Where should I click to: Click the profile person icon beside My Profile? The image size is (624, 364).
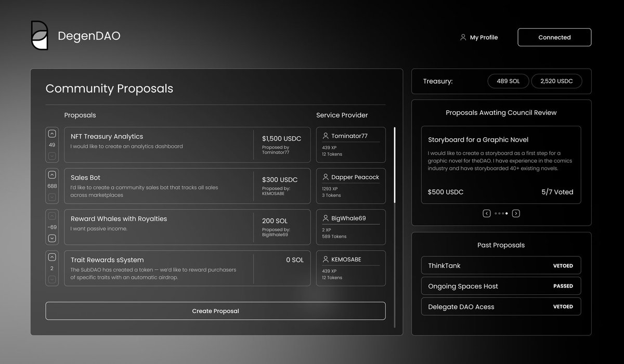click(x=463, y=37)
